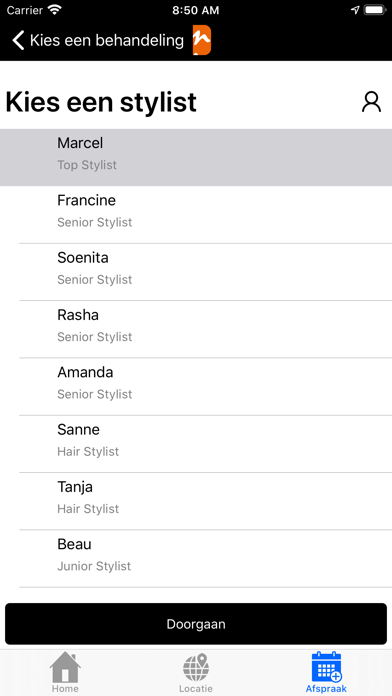
Task: Switch to the Home tab label
Action: coord(65,689)
